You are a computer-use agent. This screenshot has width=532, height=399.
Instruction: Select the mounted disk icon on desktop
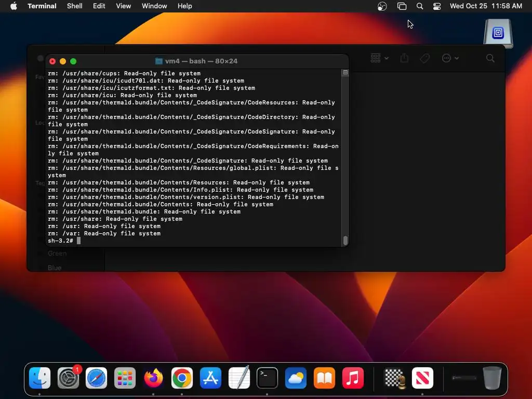(498, 34)
